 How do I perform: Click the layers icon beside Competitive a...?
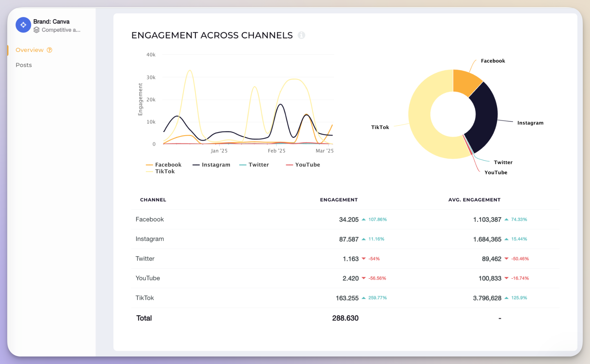pyautogui.click(x=37, y=30)
